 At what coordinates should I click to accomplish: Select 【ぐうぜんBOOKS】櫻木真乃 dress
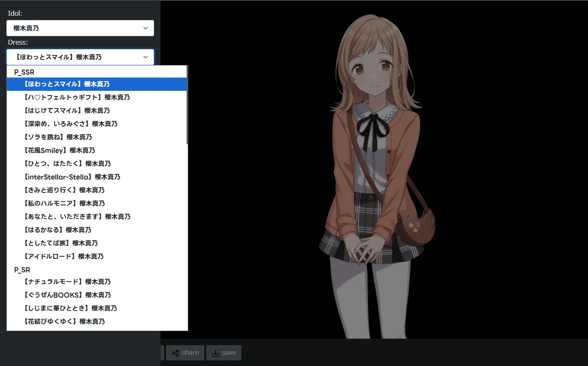pos(67,295)
